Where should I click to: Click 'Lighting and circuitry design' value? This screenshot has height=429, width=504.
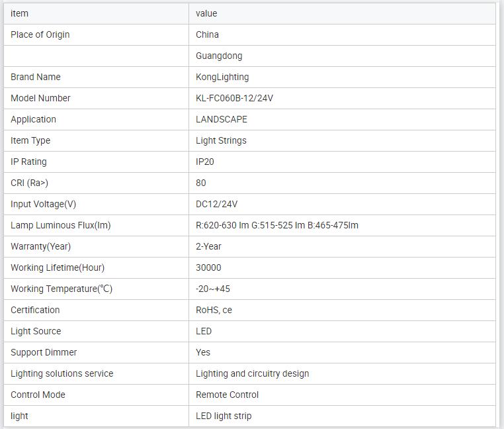coord(252,373)
